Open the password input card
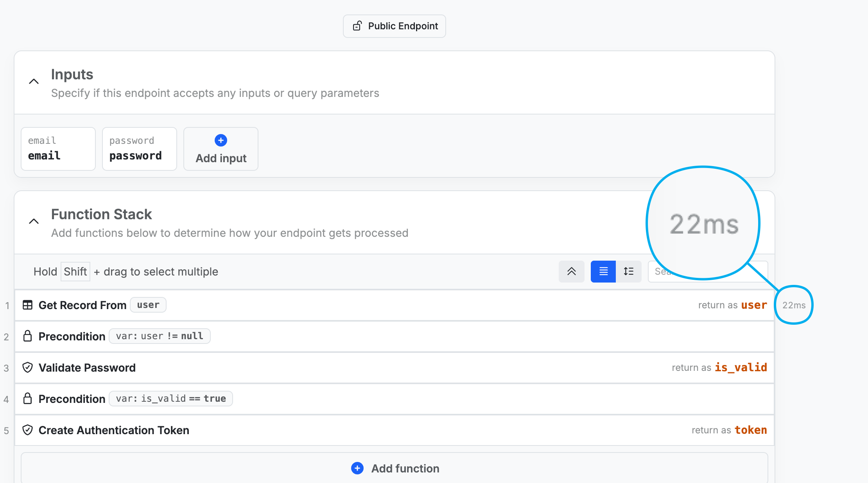 point(140,149)
